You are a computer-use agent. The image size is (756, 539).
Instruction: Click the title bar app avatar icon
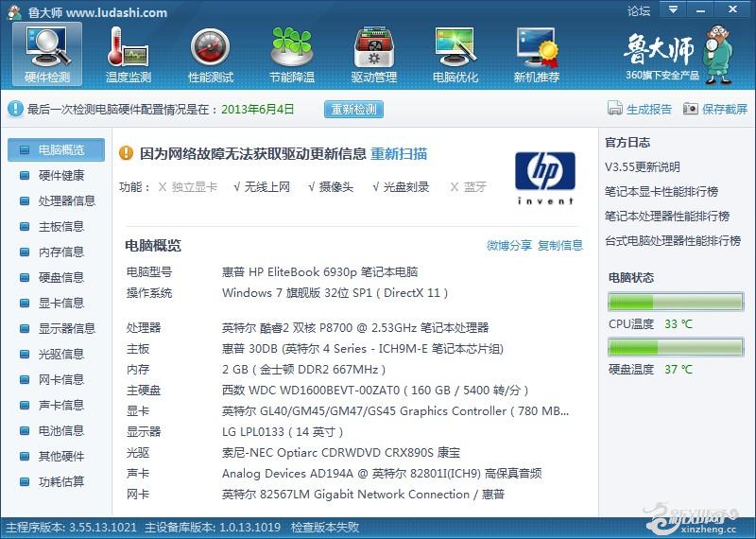[14, 11]
